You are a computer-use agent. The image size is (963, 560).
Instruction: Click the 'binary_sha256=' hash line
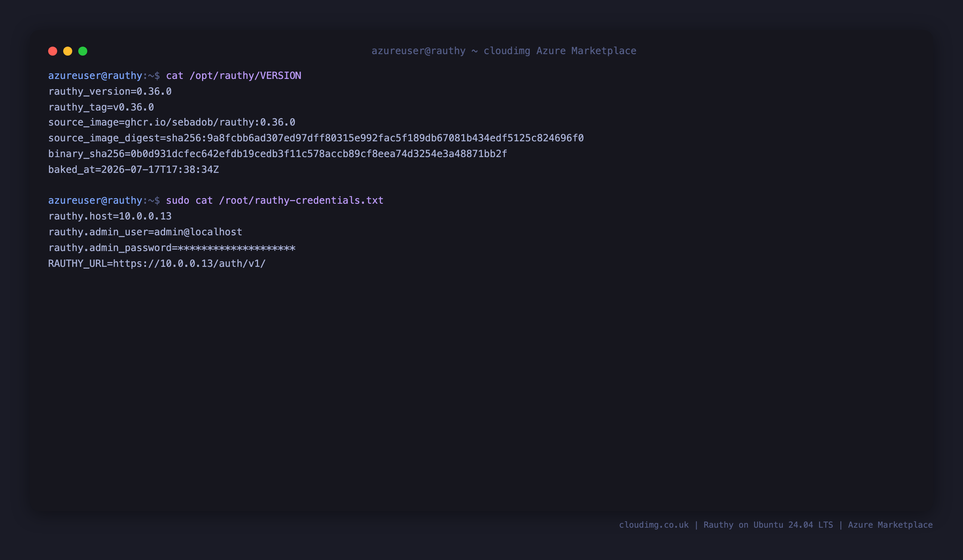point(278,154)
